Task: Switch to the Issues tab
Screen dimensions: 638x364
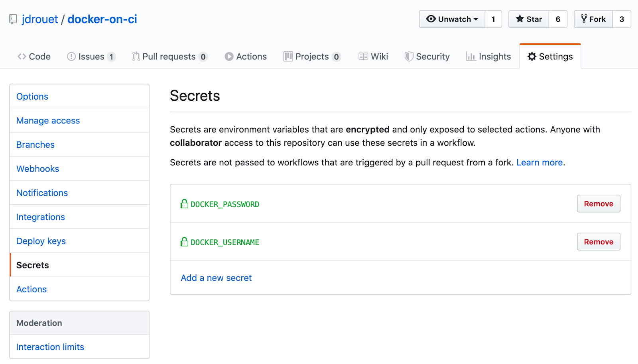Action: click(91, 57)
